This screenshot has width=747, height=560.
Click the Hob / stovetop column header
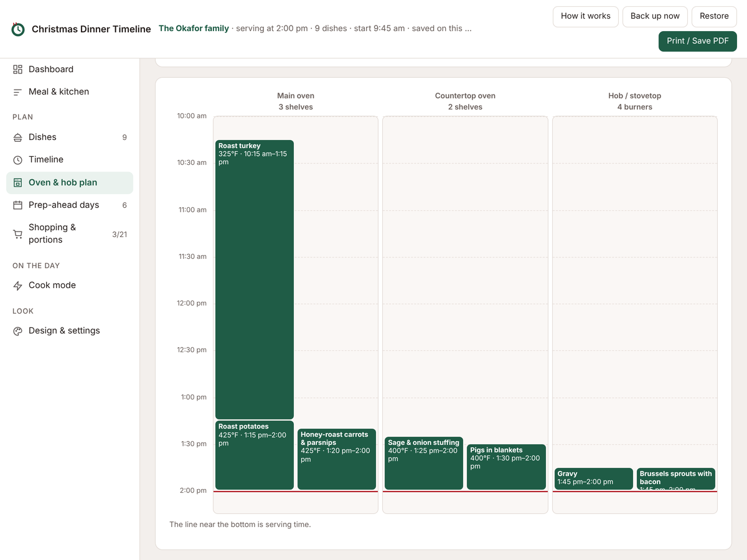635,101
